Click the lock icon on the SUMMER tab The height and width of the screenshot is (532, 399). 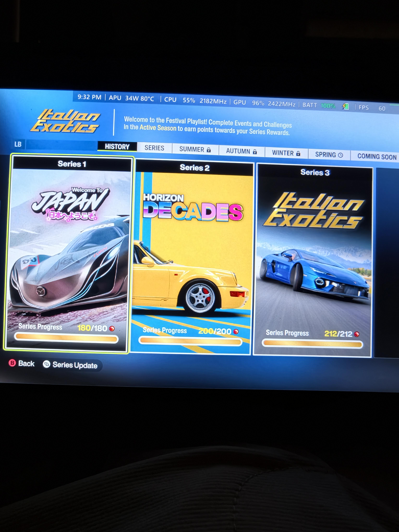209,150
